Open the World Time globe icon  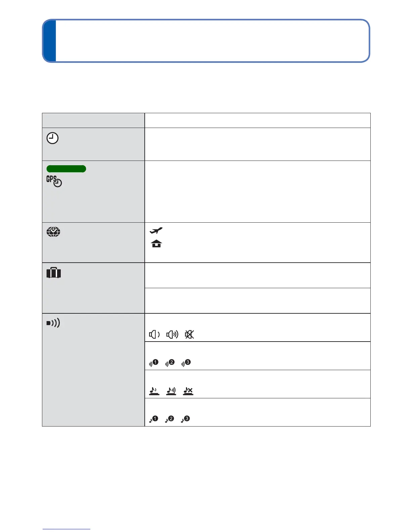click(53, 232)
